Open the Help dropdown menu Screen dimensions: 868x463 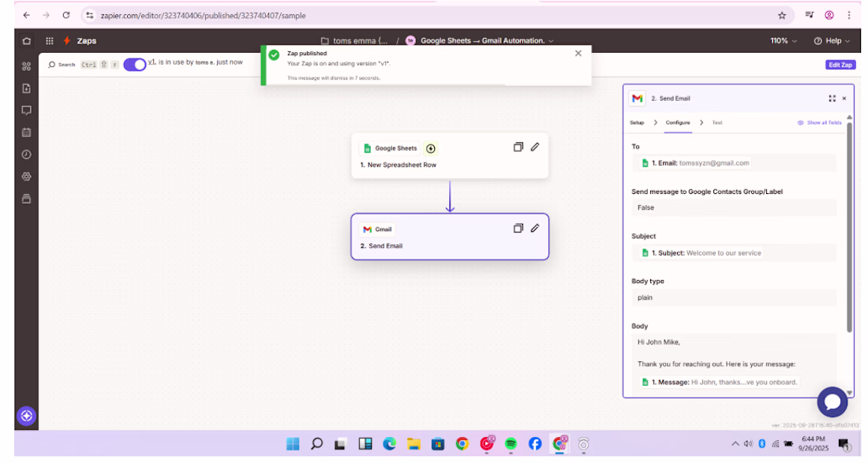[x=832, y=41]
